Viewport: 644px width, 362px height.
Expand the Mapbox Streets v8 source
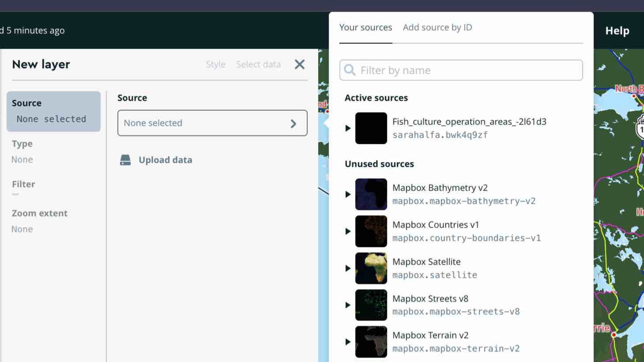click(x=347, y=305)
